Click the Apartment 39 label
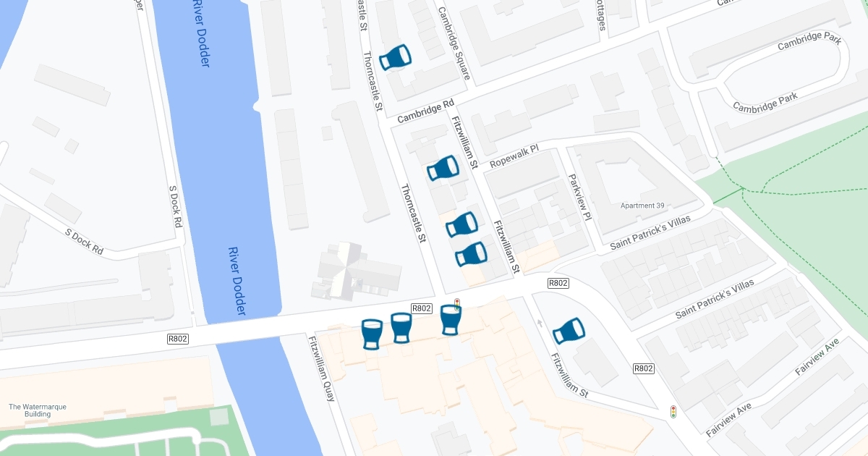The width and height of the screenshot is (868, 456). (x=642, y=206)
